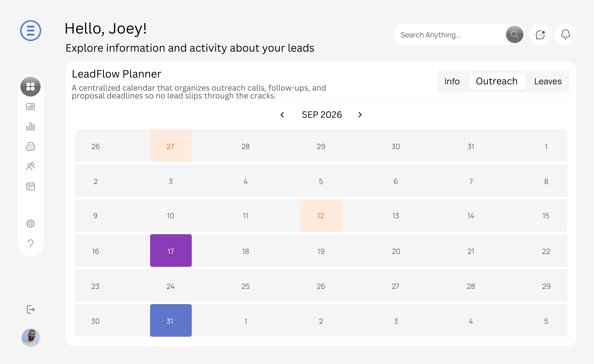594x364 pixels.
Task: Switch to the Info tab
Action: tap(452, 81)
